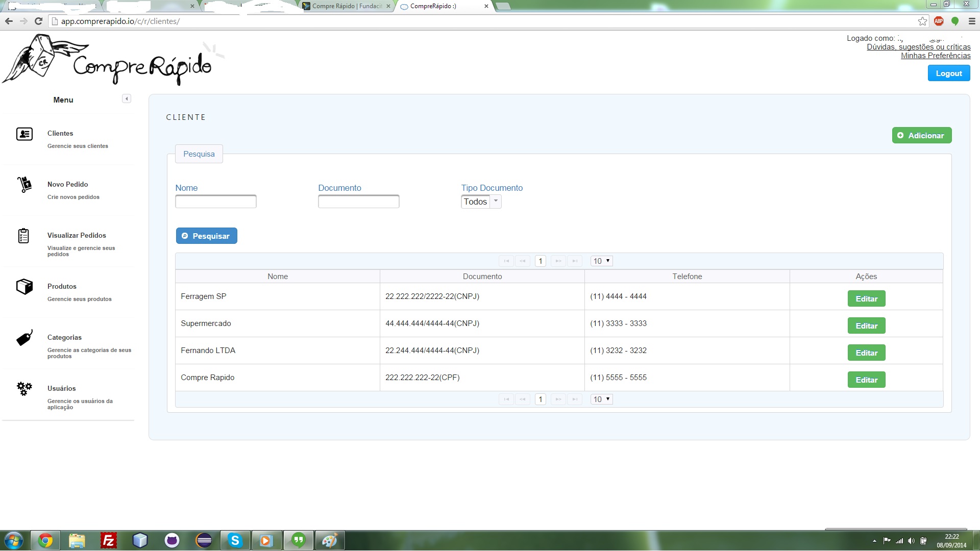Select the Pesquisa tab

[x=199, y=154]
